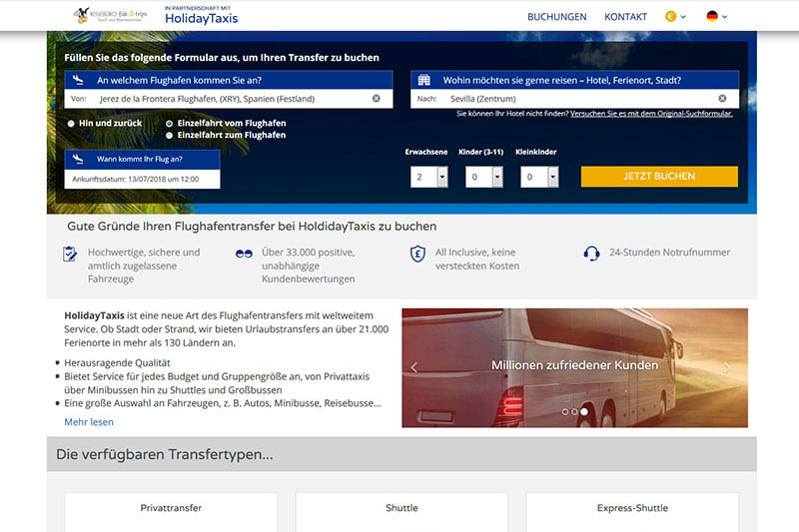The height and width of the screenshot is (532, 799).
Task: Click the headset icon for emergency hotline
Action: click(x=591, y=253)
